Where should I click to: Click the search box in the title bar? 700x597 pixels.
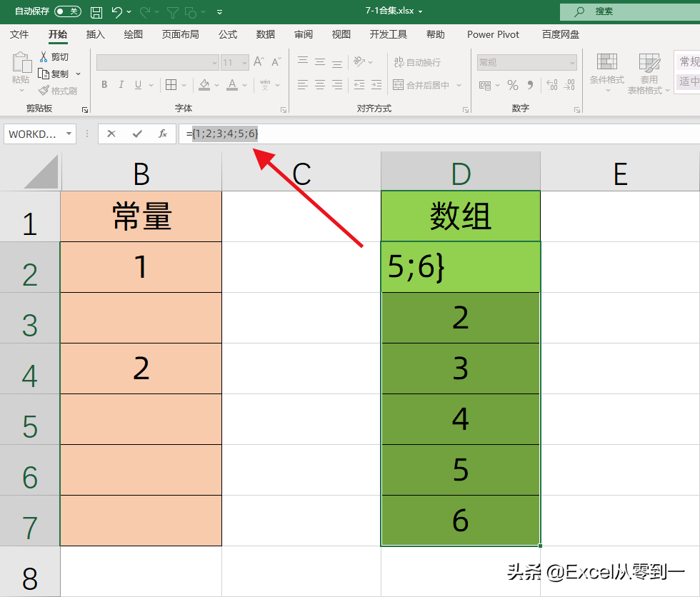point(630,11)
